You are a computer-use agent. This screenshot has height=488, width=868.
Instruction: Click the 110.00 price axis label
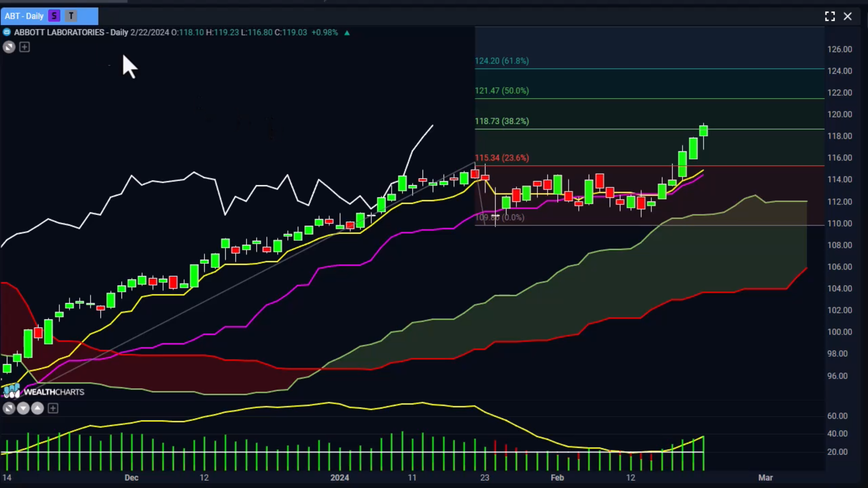[840, 223]
